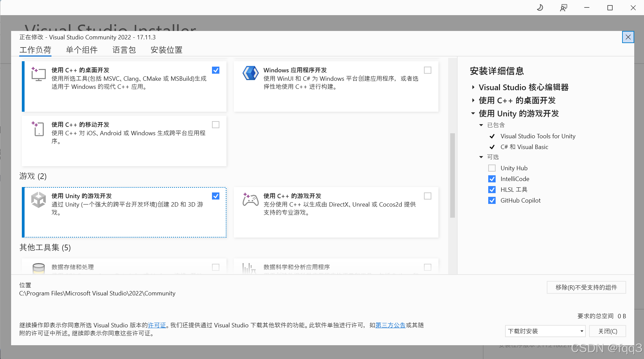Click the 要求的总空间 0 B text
The width and height of the screenshot is (644, 359).
[602, 316]
